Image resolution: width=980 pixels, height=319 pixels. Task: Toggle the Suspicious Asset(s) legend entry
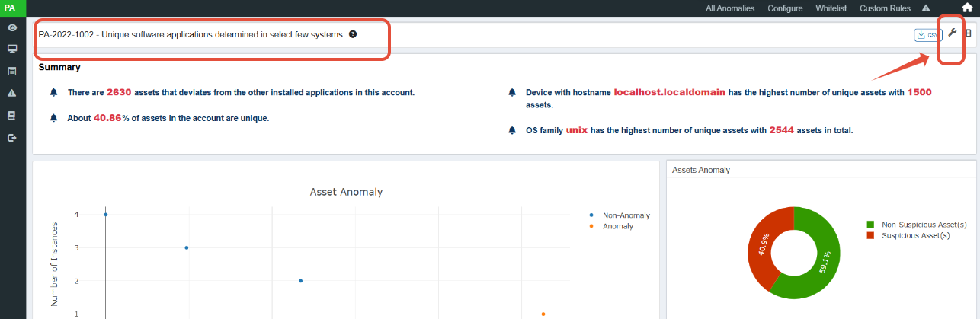pyautogui.click(x=914, y=235)
